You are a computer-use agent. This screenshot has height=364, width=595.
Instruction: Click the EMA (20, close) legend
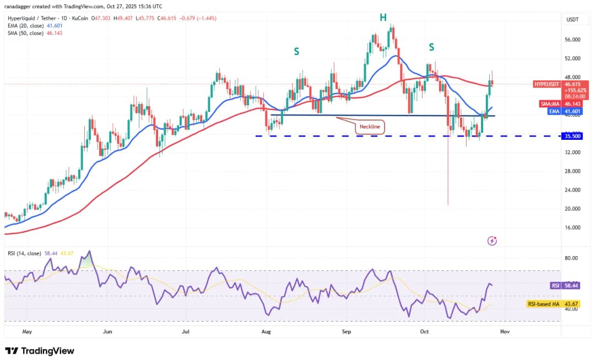click(x=26, y=25)
